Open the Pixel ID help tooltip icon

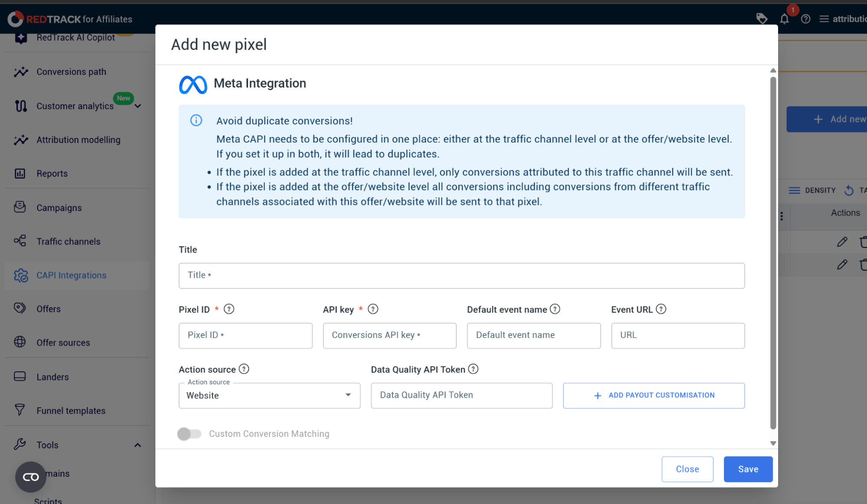click(229, 309)
